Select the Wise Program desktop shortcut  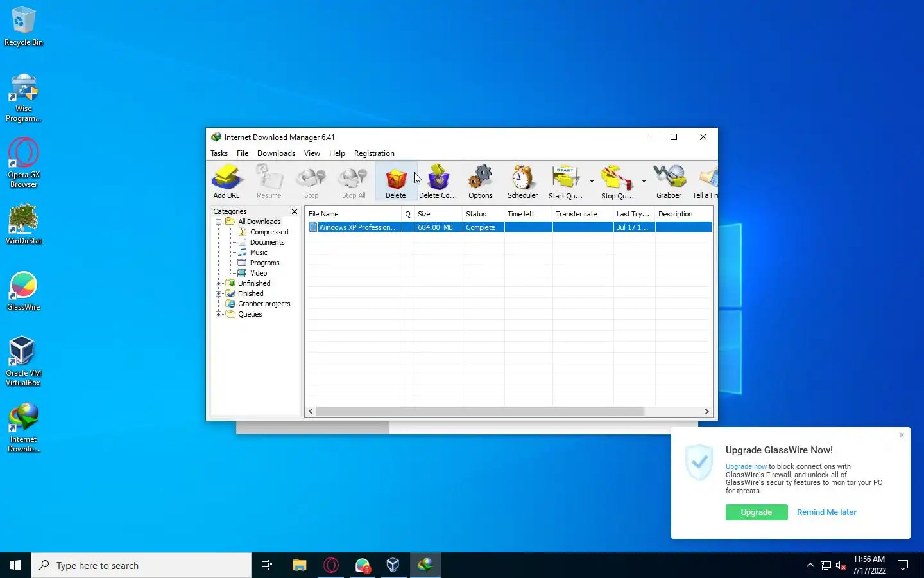coord(24,98)
